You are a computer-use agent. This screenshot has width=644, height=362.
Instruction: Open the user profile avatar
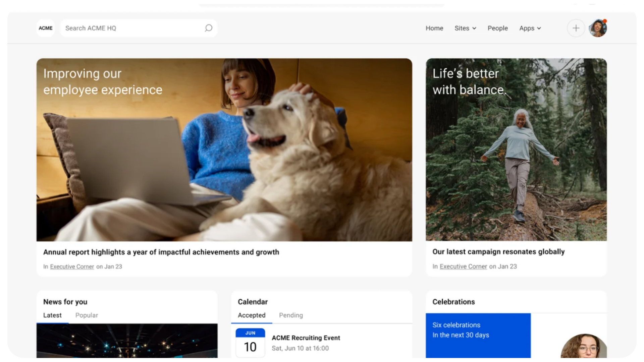click(598, 28)
